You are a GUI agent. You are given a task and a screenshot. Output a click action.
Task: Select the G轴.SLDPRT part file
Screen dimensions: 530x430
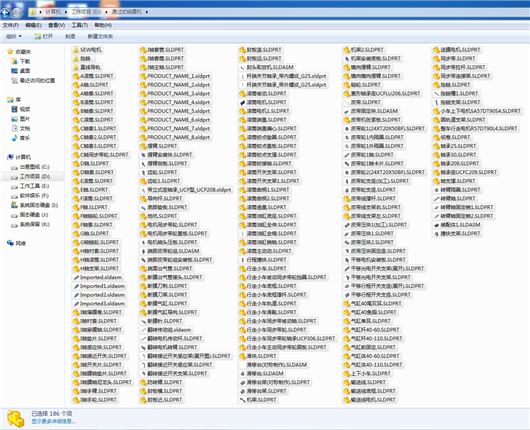click(91, 234)
